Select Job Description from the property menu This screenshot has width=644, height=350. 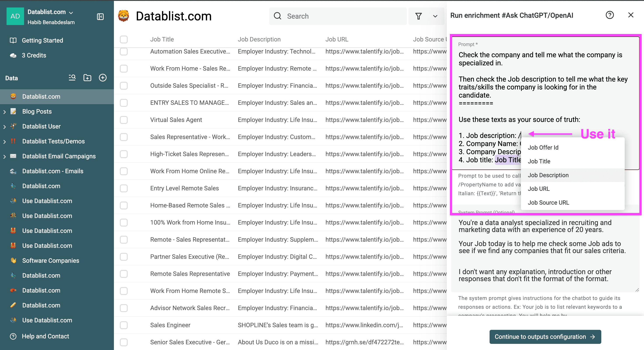[548, 175]
